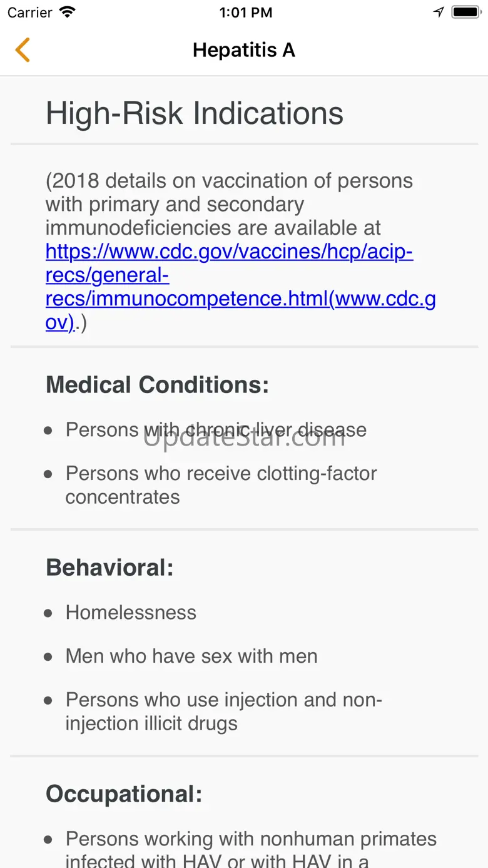
Task: Select the High-Risk Indications heading
Action: [x=195, y=113]
